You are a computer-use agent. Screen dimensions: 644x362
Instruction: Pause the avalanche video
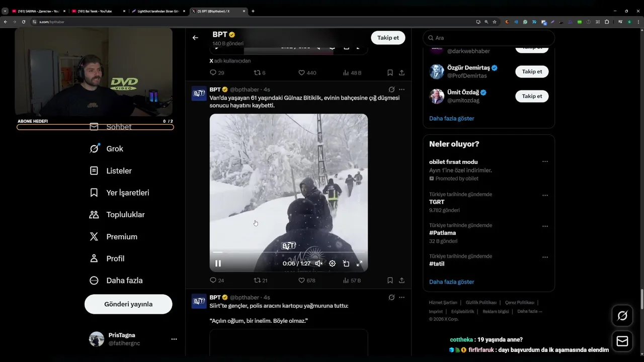click(218, 263)
